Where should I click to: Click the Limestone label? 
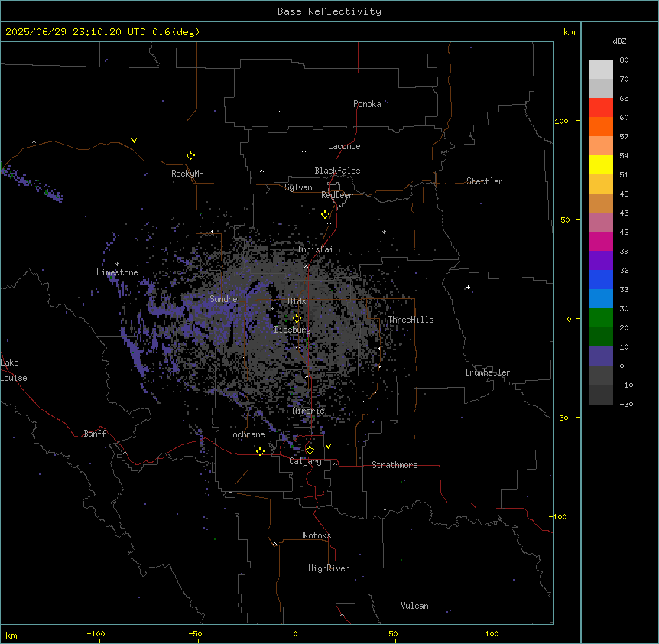(x=117, y=272)
